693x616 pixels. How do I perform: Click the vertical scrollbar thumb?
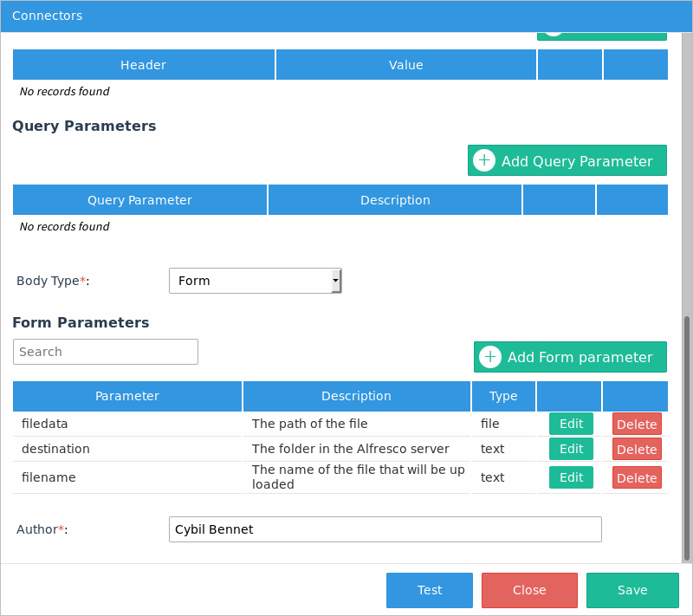[x=687, y=438]
